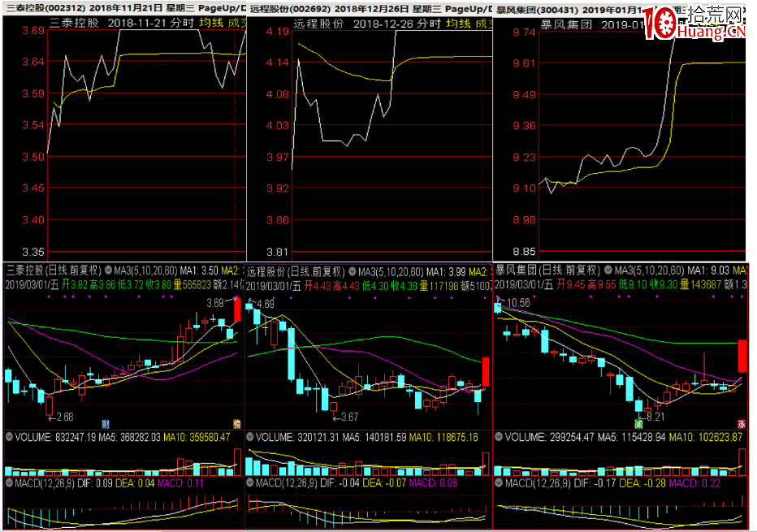Viewport: 757px width, 532px height.
Task: Click MA5: 368282.03 volume average
Action: [129, 438]
